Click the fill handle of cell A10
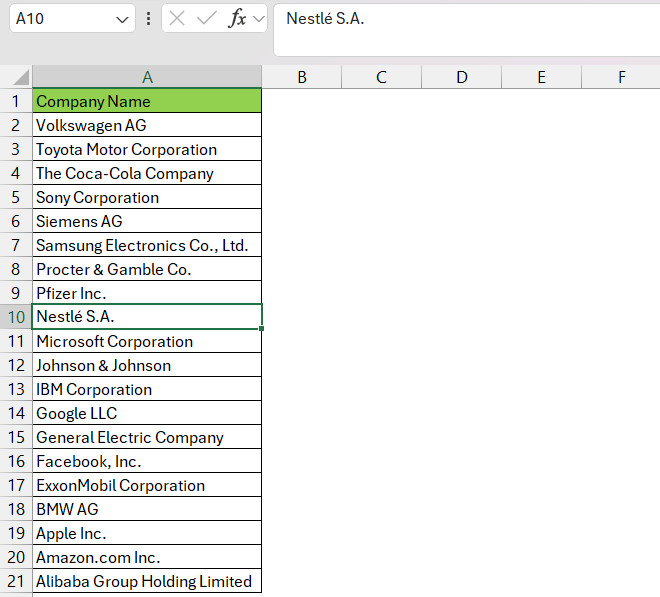The image size is (660, 597). point(261,328)
